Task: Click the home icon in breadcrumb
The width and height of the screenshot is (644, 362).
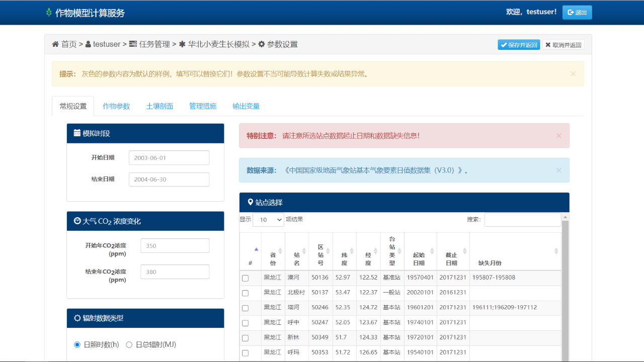Action: (55, 44)
